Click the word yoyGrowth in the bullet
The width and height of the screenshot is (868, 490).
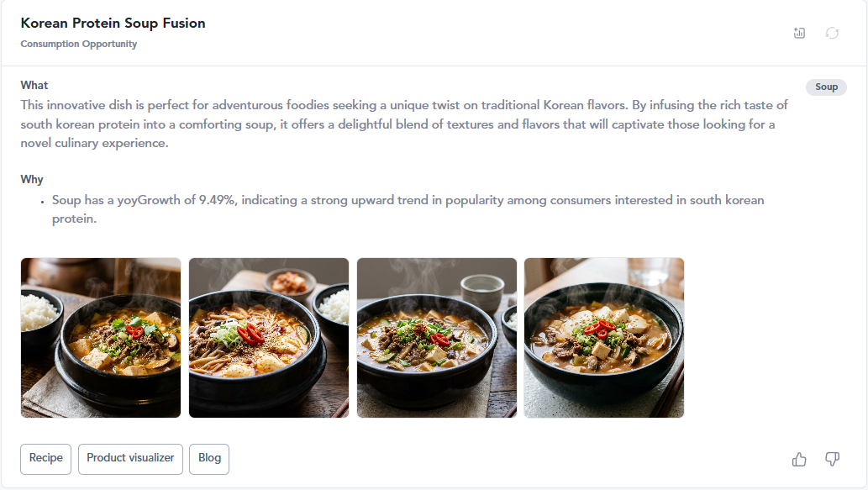(149, 200)
